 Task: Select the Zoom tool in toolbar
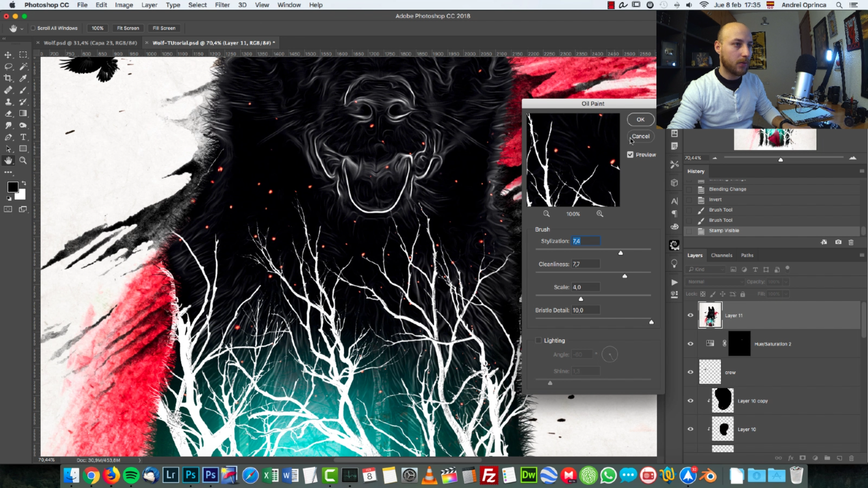coord(23,160)
